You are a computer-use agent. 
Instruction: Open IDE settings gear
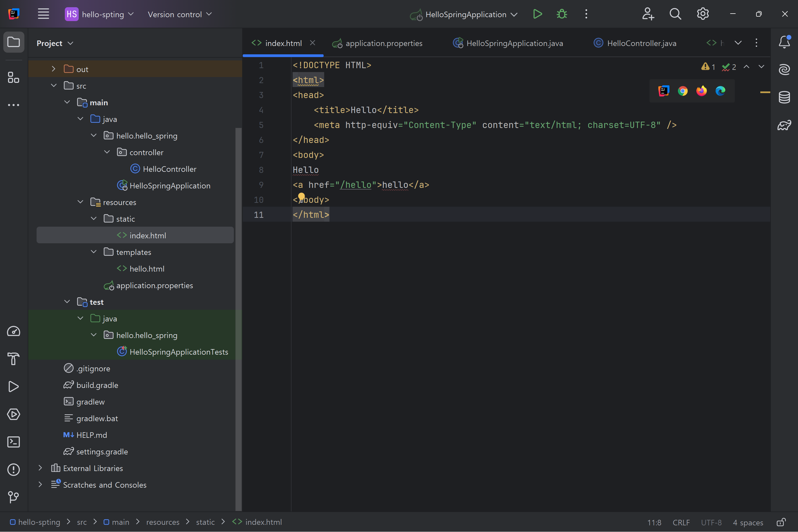click(x=703, y=14)
